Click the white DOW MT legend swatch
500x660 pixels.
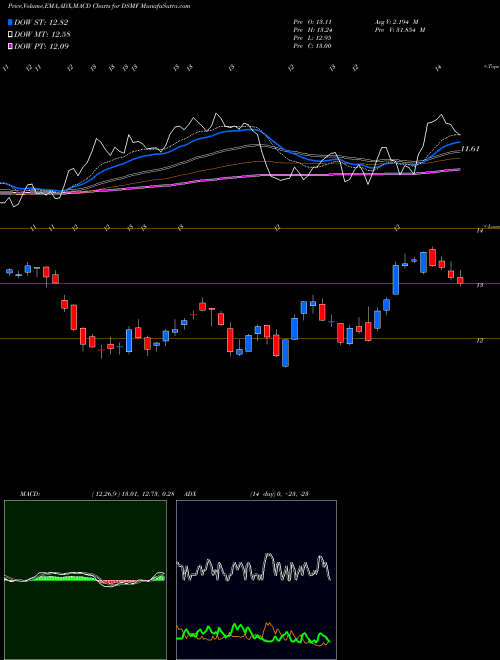pos(10,34)
